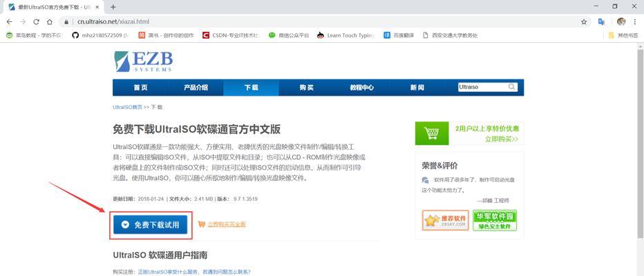
Task: Click the 2用户以上享特价优惠 text
Action: point(486,128)
